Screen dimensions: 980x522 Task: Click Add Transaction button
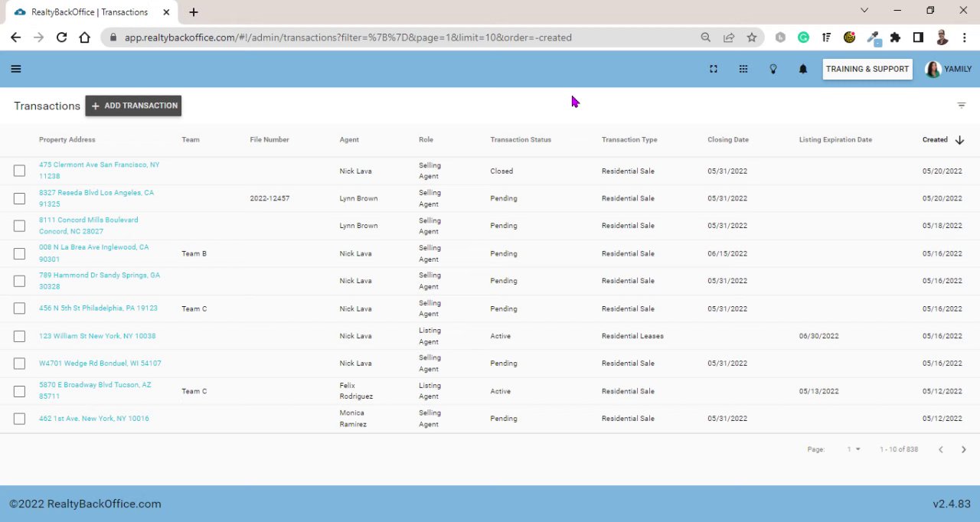tap(133, 106)
